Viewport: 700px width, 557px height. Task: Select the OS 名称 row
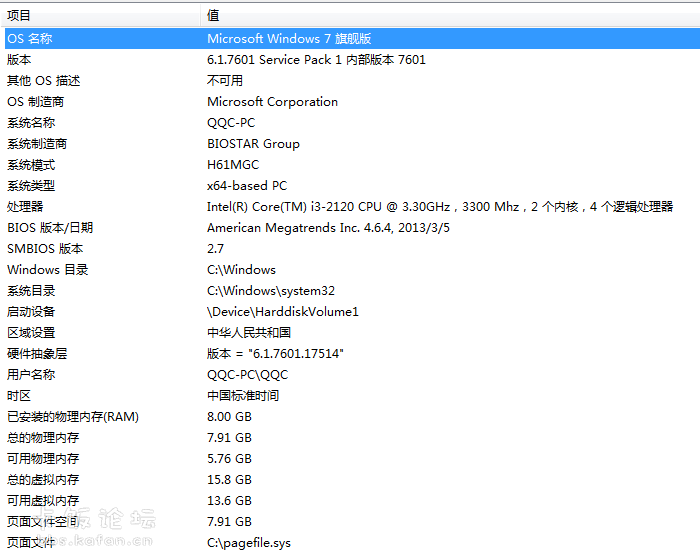click(352, 38)
